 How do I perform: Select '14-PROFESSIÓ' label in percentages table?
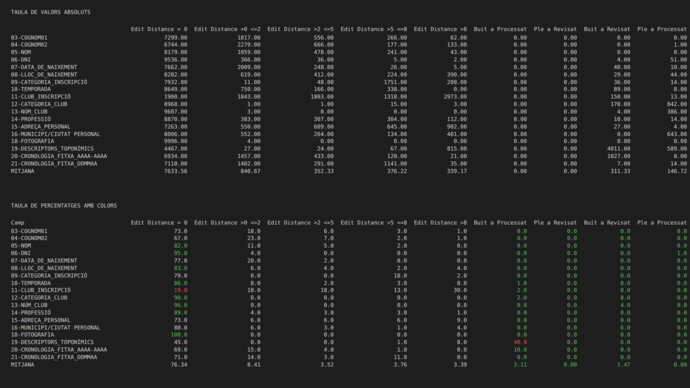click(x=31, y=313)
